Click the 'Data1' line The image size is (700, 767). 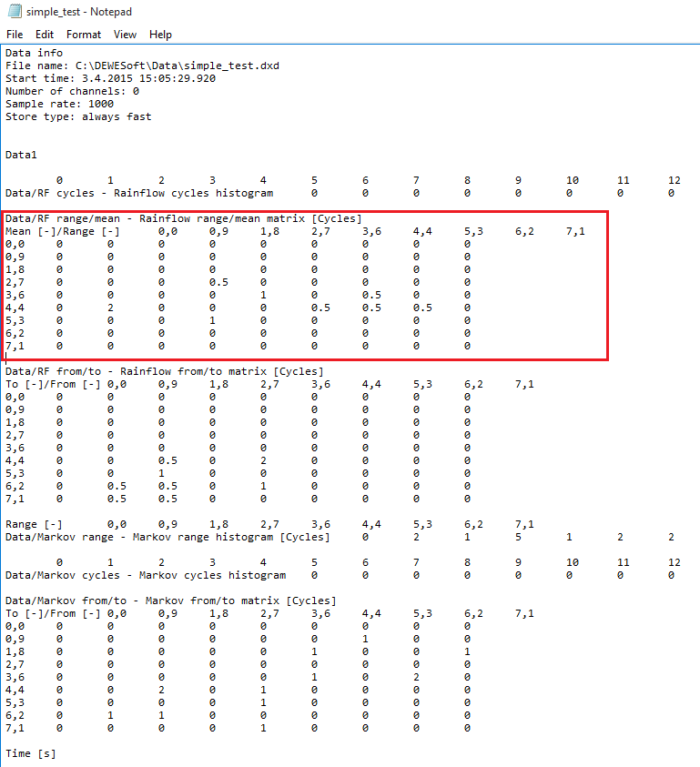(21, 155)
